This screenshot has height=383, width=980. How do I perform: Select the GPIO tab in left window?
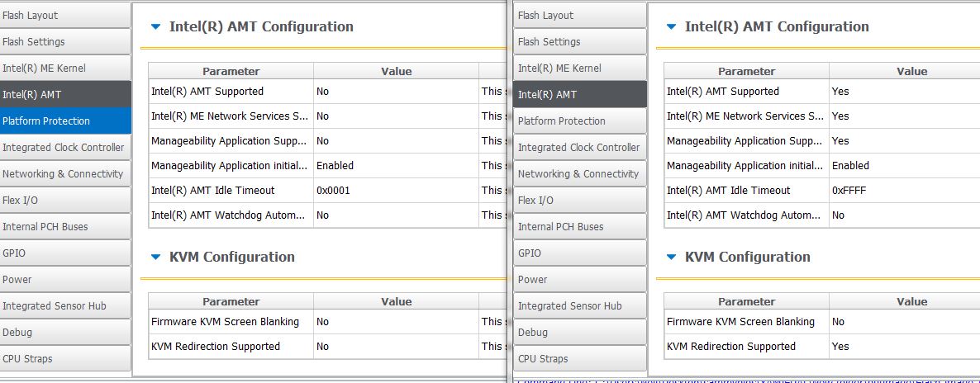65,253
